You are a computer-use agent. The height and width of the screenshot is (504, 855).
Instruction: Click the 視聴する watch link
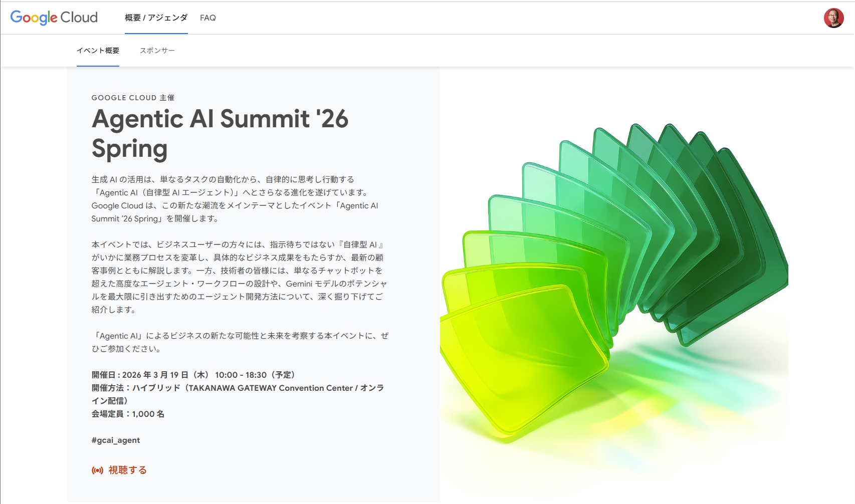tap(127, 470)
